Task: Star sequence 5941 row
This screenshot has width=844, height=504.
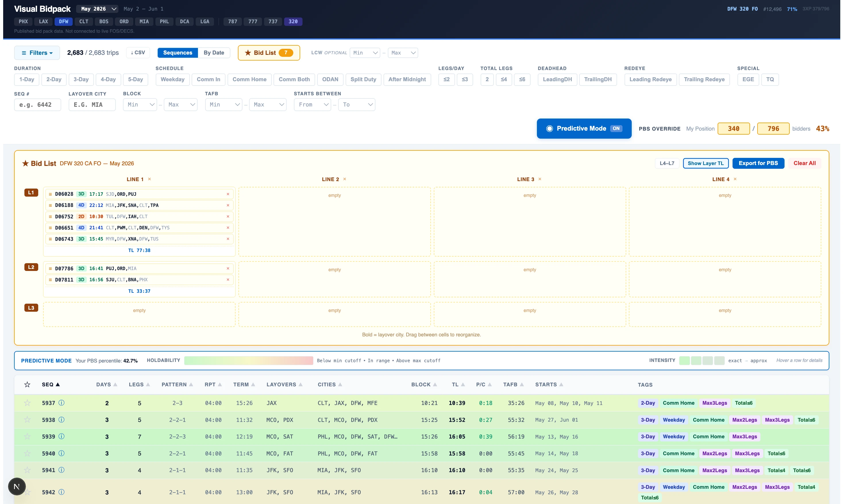Action: click(x=27, y=470)
